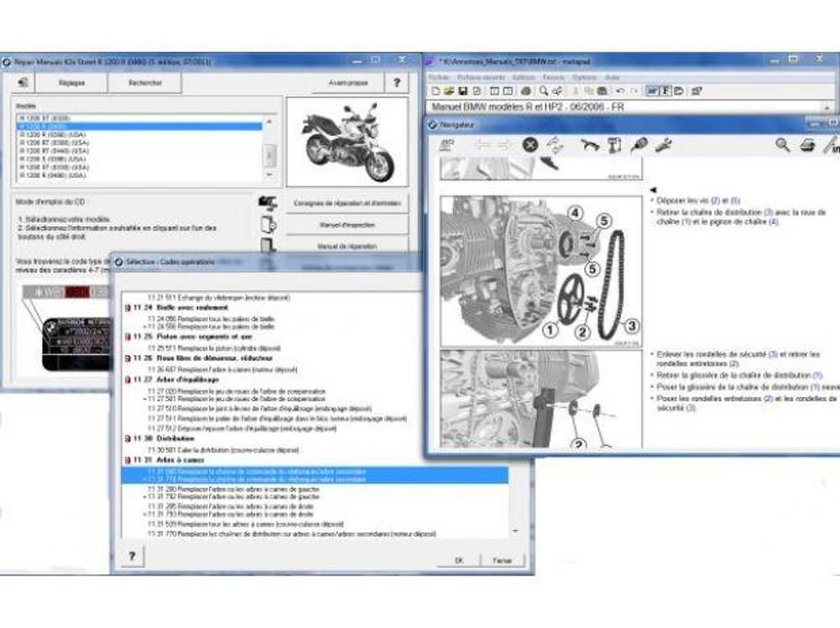Click the diagnostic plug icon in Navigateur toolbar
The image size is (840, 628).
[639, 144]
